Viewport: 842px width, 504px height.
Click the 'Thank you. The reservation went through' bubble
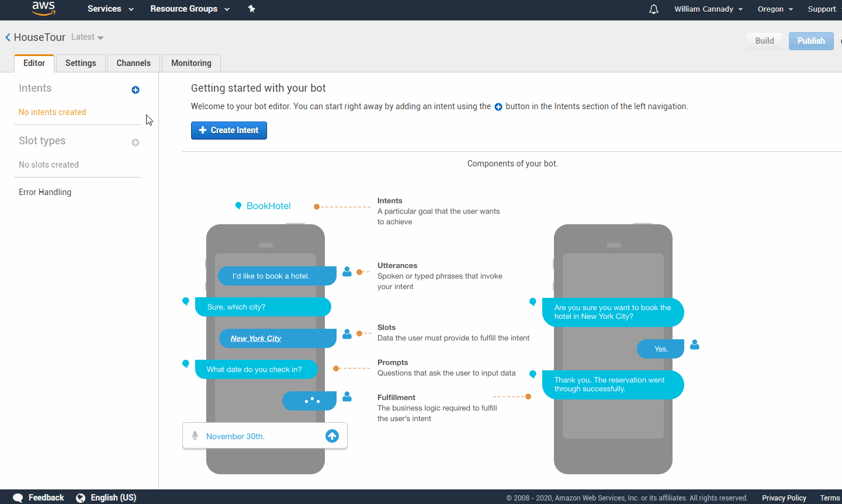613,385
